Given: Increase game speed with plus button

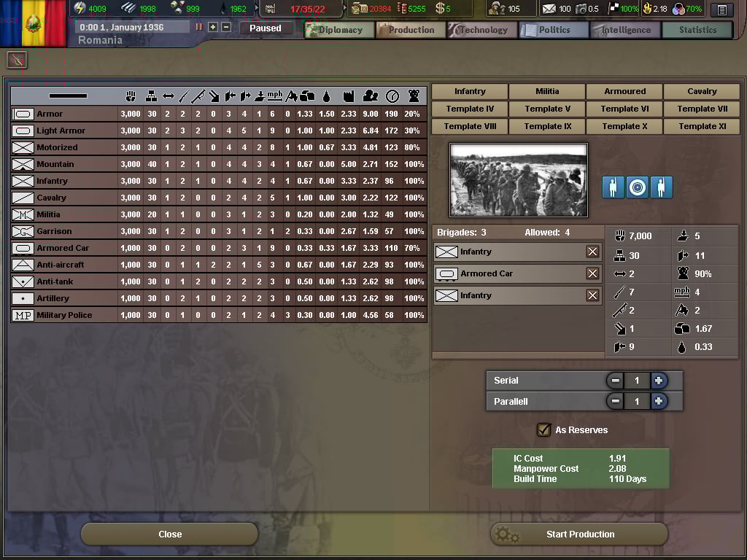Looking at the screenshot, I should pyautogui.click(x=213, y=27).
